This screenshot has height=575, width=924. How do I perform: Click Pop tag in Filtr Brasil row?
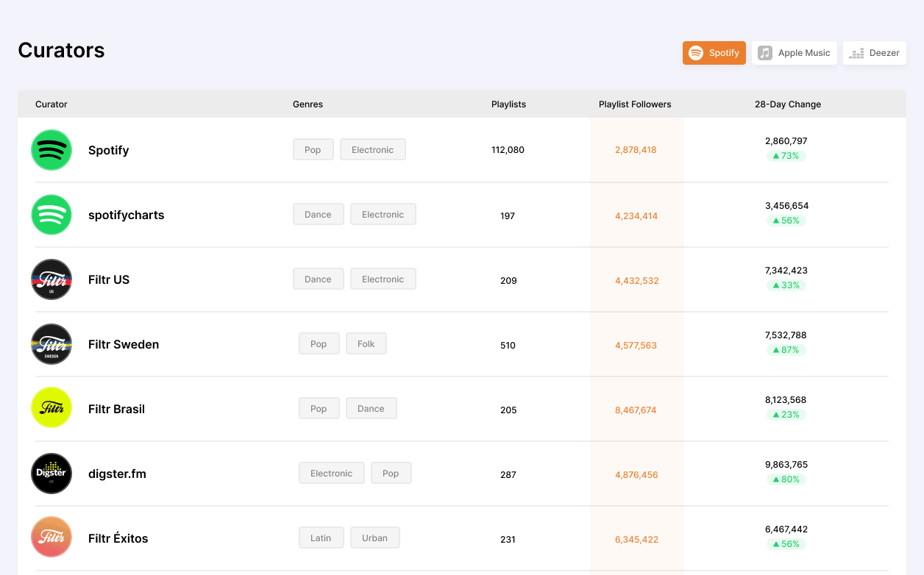(x=319, y=409)
